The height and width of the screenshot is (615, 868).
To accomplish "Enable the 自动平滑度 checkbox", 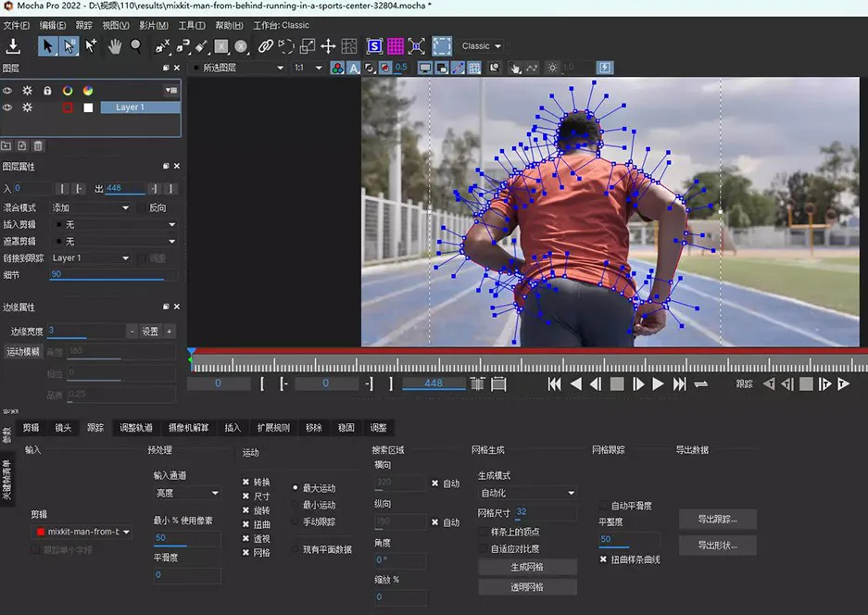I will pos(604,506).
